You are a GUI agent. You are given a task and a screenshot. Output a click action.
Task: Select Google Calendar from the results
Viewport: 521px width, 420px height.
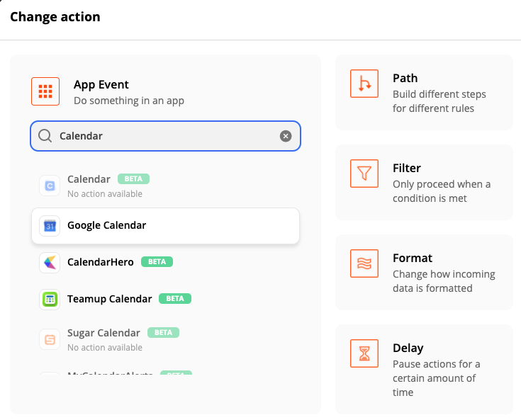106,226
